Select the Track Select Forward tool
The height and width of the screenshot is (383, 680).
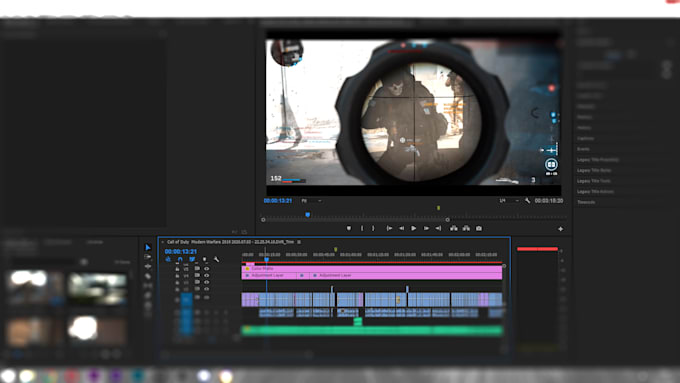click(148, 257)
